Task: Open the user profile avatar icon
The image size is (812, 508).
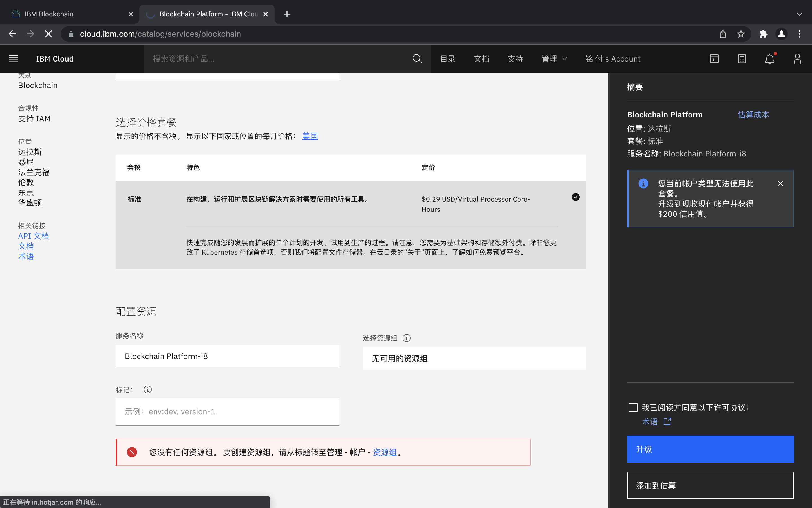Action: (x=797, y=59)
